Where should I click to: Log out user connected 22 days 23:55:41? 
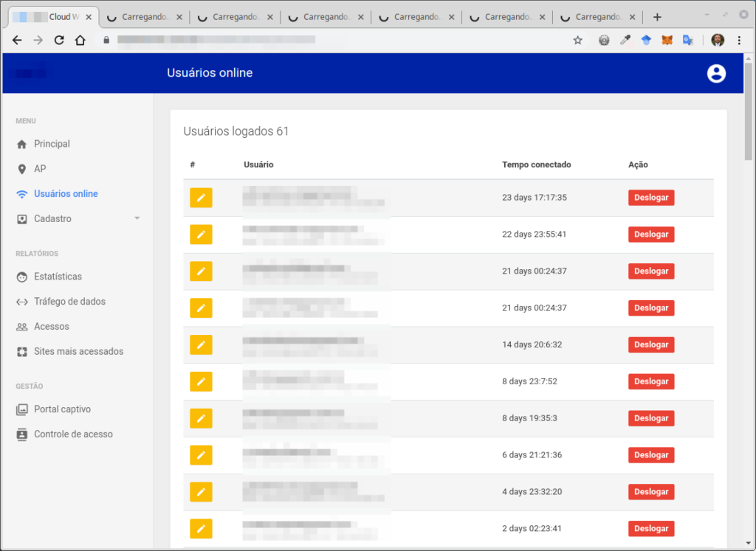(x=650, y=235)
